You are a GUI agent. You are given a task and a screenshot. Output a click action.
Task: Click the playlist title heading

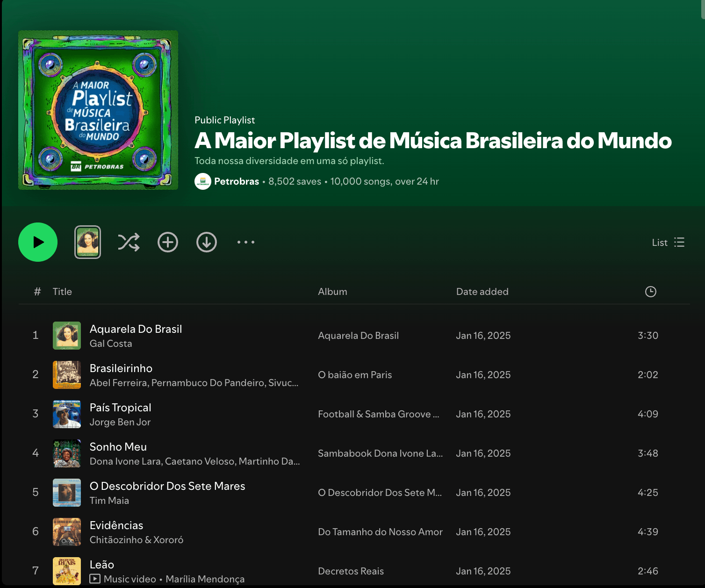tap(433, 141)
